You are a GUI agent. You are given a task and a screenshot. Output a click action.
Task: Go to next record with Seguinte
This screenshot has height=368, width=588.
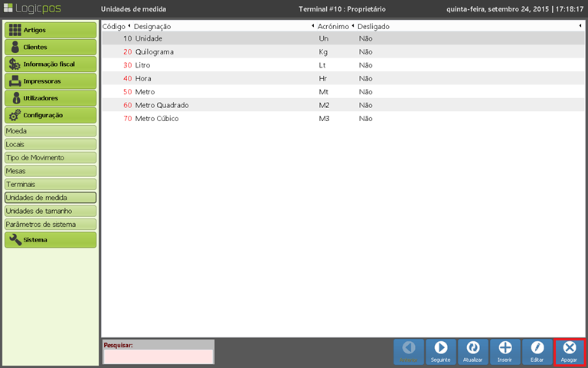[440, 351]
